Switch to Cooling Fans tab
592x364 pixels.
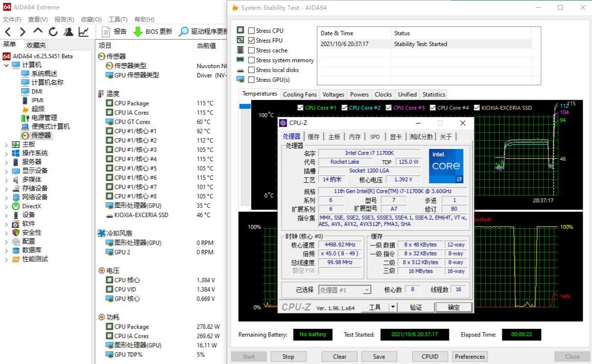(300, 95)
